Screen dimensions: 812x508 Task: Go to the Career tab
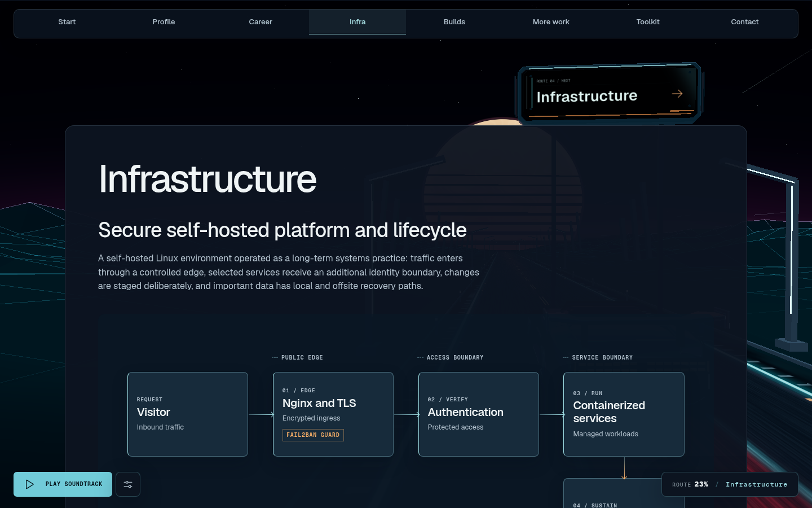pyautogui.click(x=261, y=22)
